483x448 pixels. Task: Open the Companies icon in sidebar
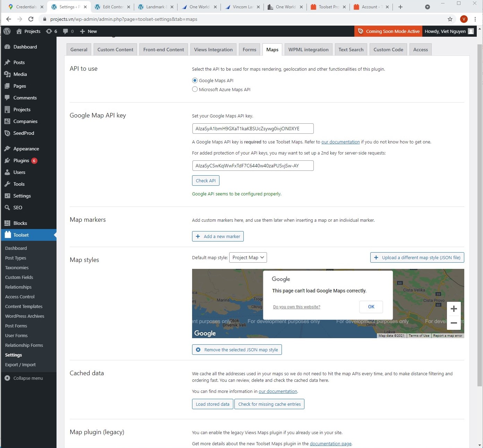[7, 121]
